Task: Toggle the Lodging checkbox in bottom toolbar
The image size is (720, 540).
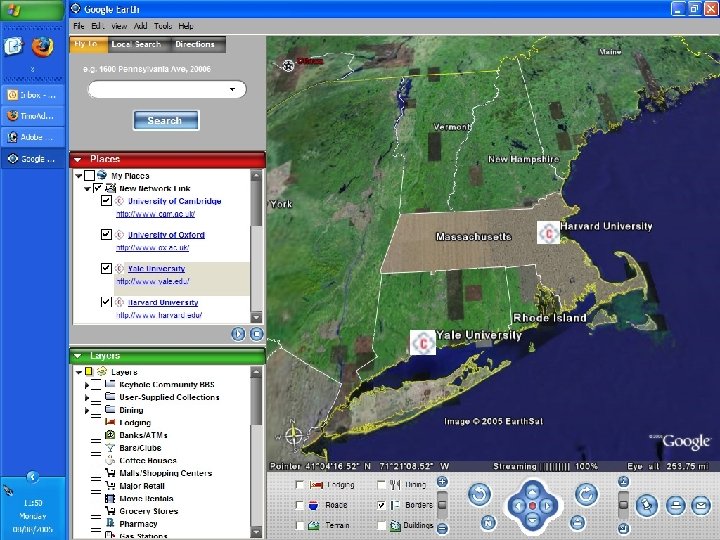Action: 299,484
